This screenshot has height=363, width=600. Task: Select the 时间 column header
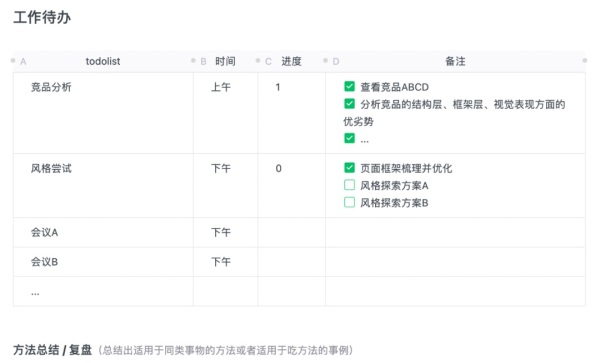225,61
